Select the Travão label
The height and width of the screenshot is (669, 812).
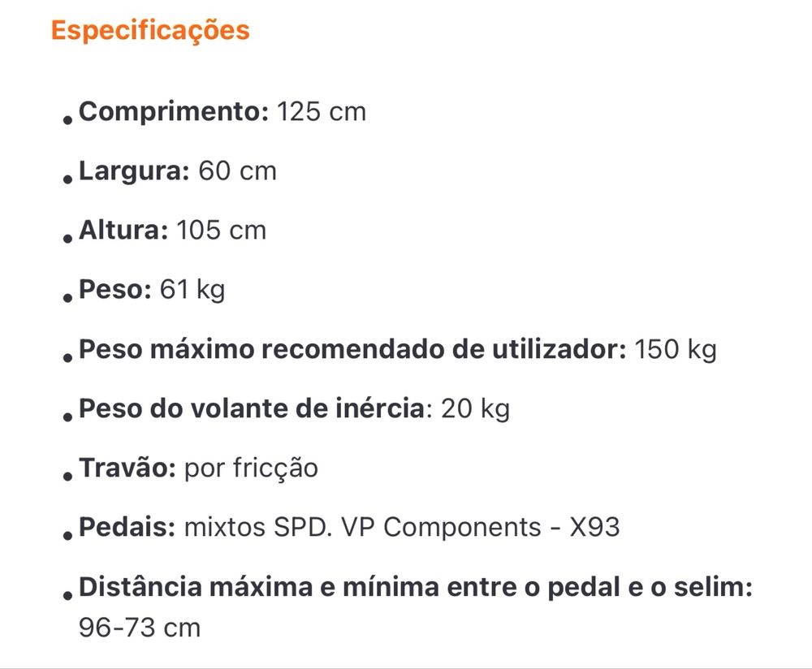pos(127,468)
